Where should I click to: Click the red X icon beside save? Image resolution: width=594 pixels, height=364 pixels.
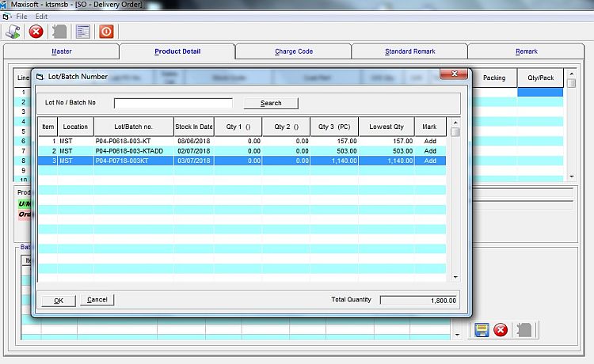pyautogui.click(x=501, y=330)
